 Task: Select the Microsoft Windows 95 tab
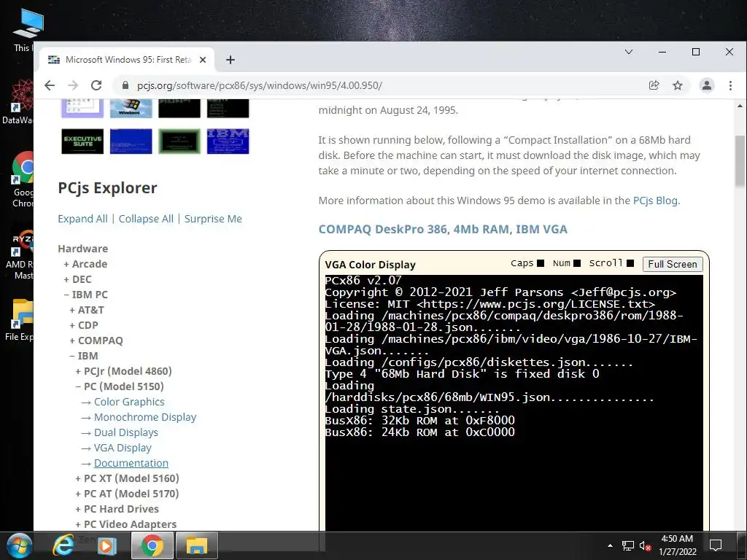coord(126,60)
